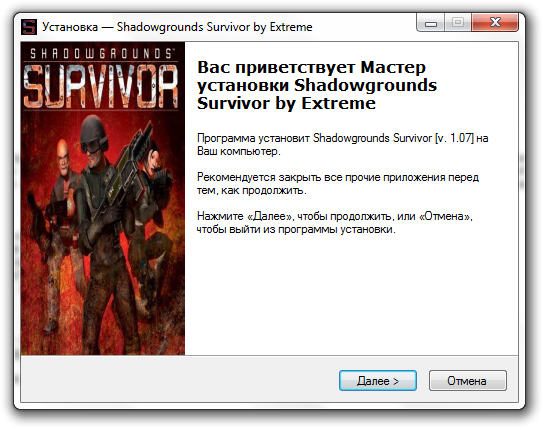Click the version text v. 1.07
This screenshot has height=429, width=543.
[454, 138]
